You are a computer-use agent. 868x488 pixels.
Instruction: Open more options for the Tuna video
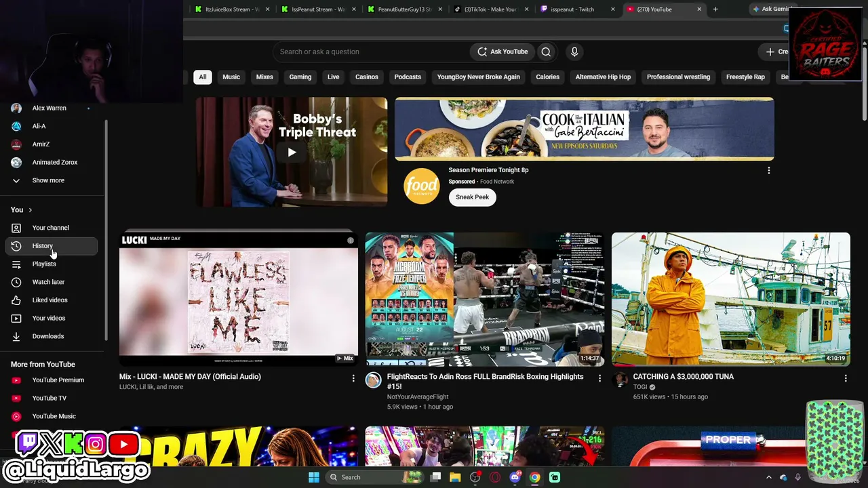click(x=846, y=378)
